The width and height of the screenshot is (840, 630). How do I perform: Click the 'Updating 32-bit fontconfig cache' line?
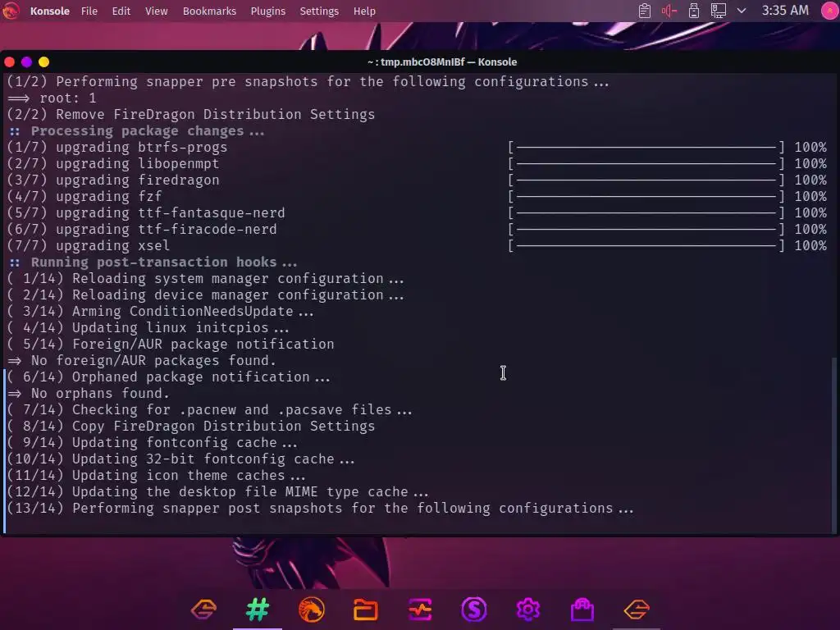tap(181, 459)
